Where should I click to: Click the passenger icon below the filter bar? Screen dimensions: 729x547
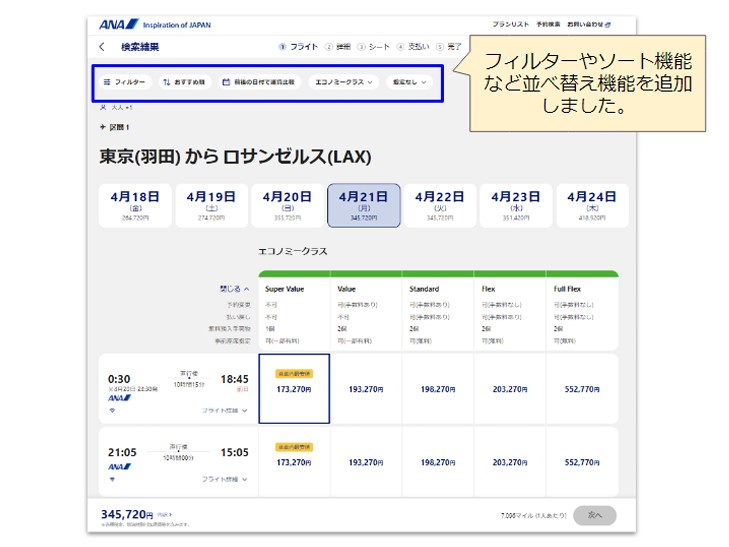tap(103, 107)
